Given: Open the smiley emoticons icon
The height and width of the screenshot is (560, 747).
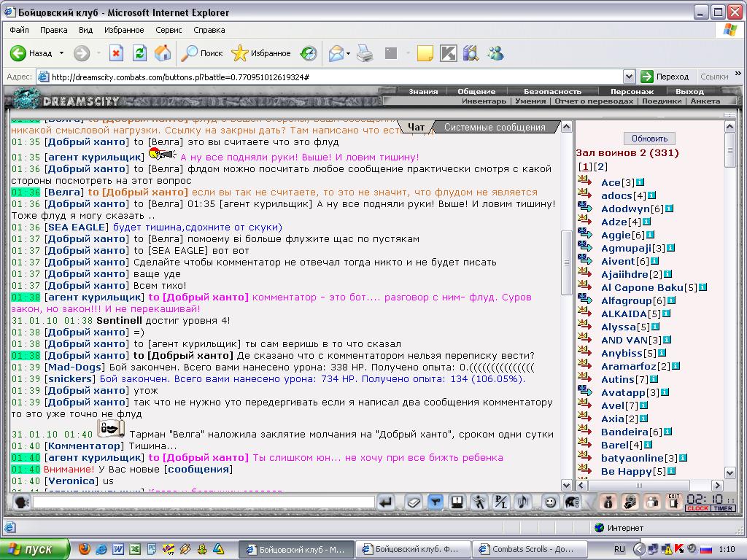Looking at the screenshot, I should 550,502.
